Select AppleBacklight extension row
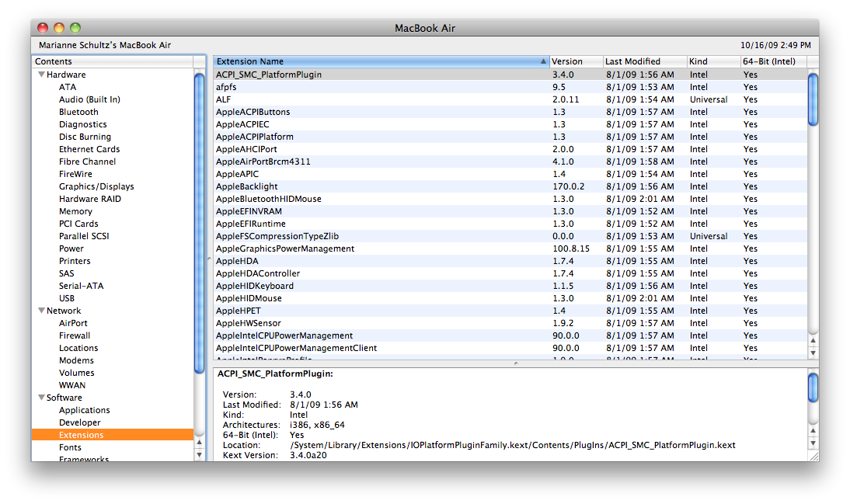This screenshot has height=504, width=850. [x=510, y=187]
